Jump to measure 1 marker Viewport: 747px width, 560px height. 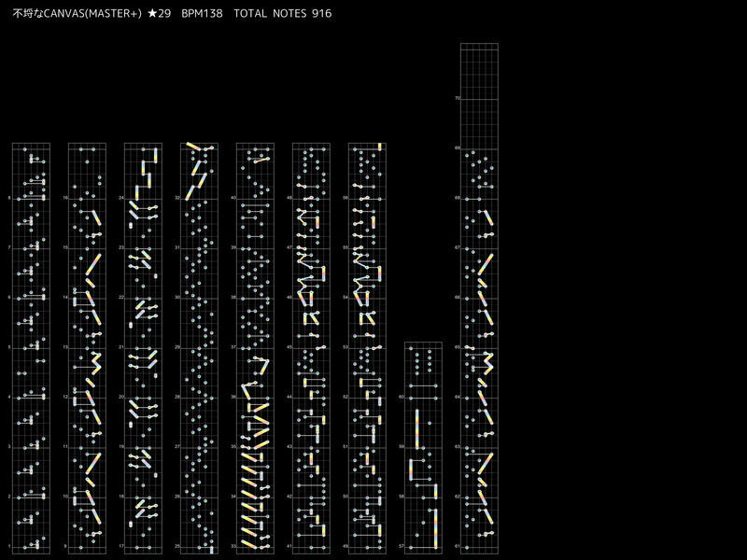8,546
